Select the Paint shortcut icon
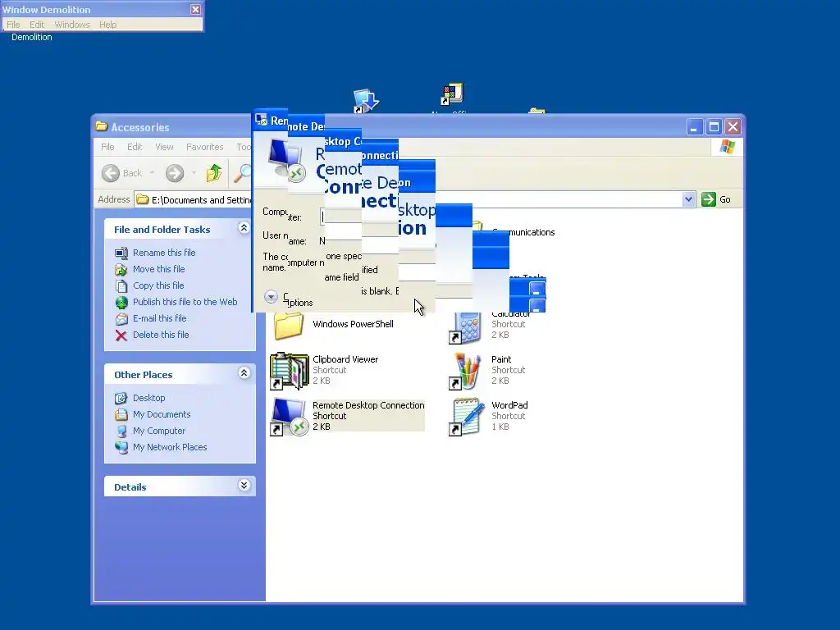The image size is (840, 630). (x=465, y=371)
